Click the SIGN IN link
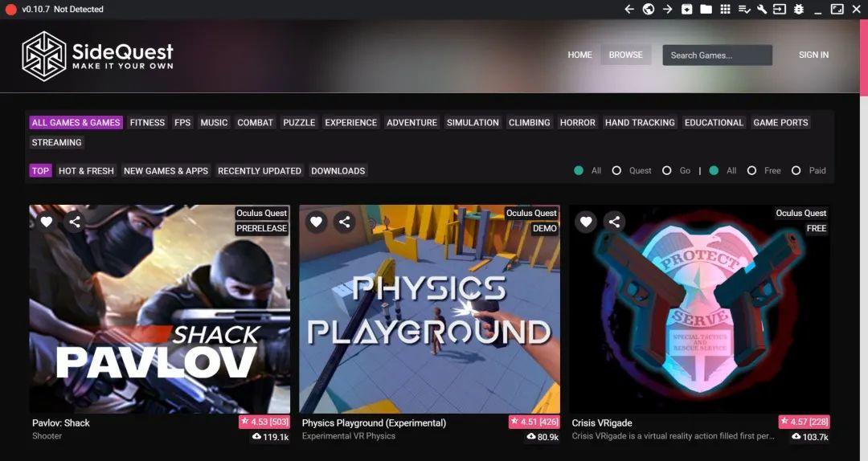868x461 pixels. point(813,55)
